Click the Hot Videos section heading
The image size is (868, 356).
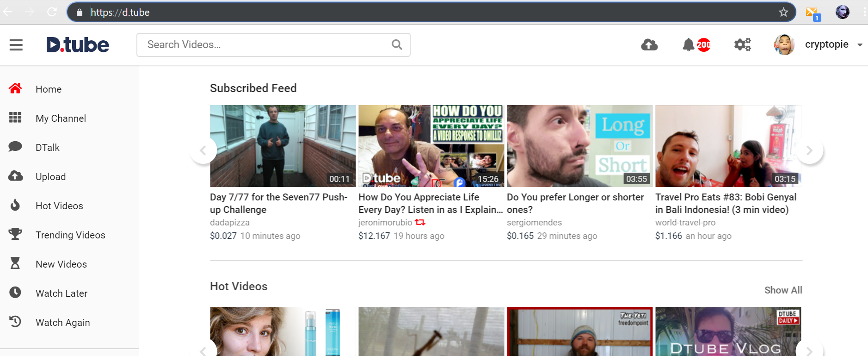(239, 286)
